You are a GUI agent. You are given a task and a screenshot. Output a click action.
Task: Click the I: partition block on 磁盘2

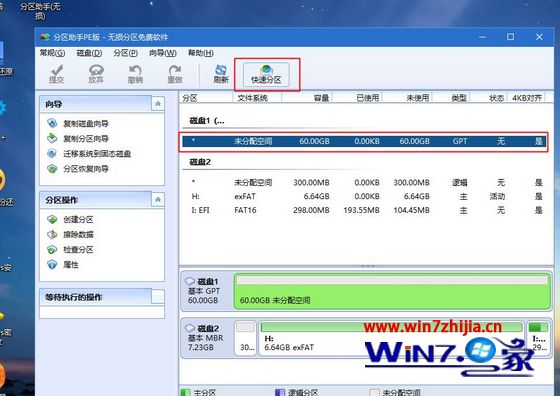point(538,338)
